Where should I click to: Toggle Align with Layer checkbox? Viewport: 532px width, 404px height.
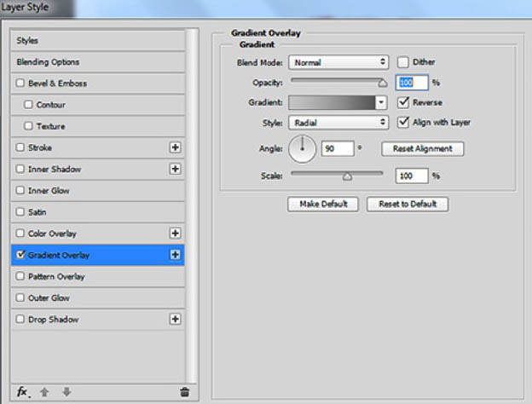(x=403, y=123)
